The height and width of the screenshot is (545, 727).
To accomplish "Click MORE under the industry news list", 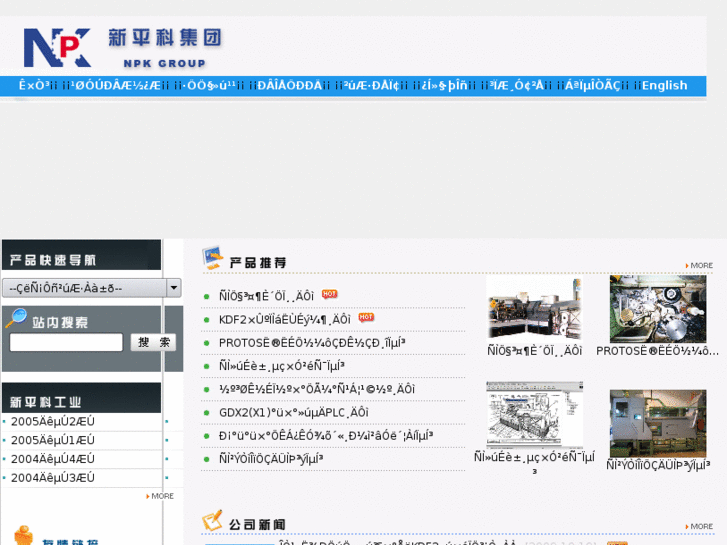I will click(x=160, y=496).
